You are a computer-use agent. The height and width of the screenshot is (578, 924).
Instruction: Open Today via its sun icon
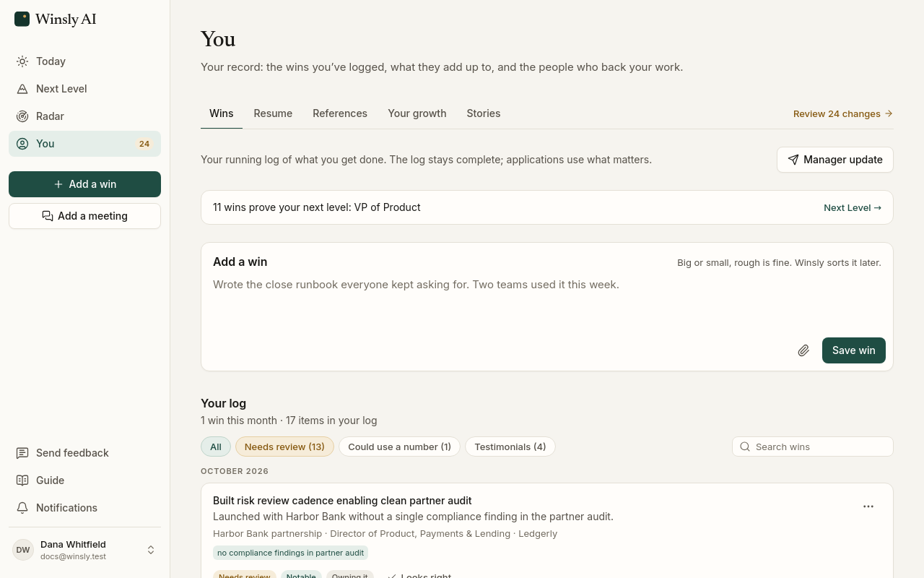tap(22, 61)
